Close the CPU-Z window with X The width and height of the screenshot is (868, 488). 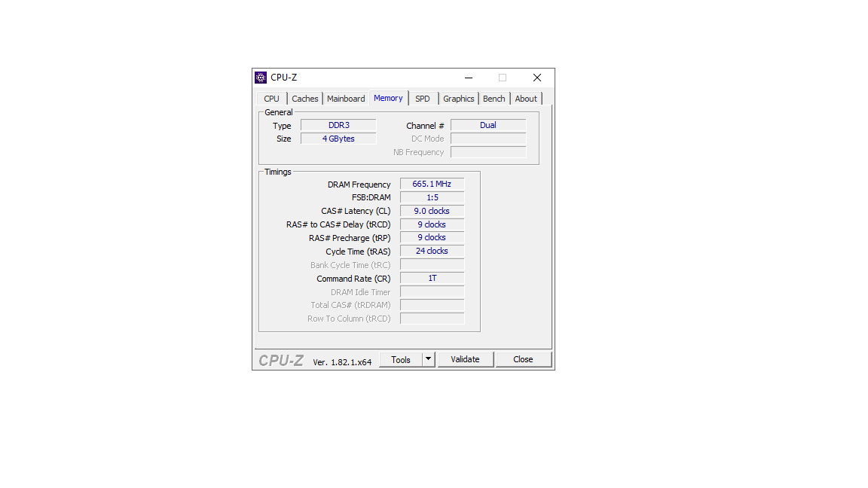click(x=537, y=78)
